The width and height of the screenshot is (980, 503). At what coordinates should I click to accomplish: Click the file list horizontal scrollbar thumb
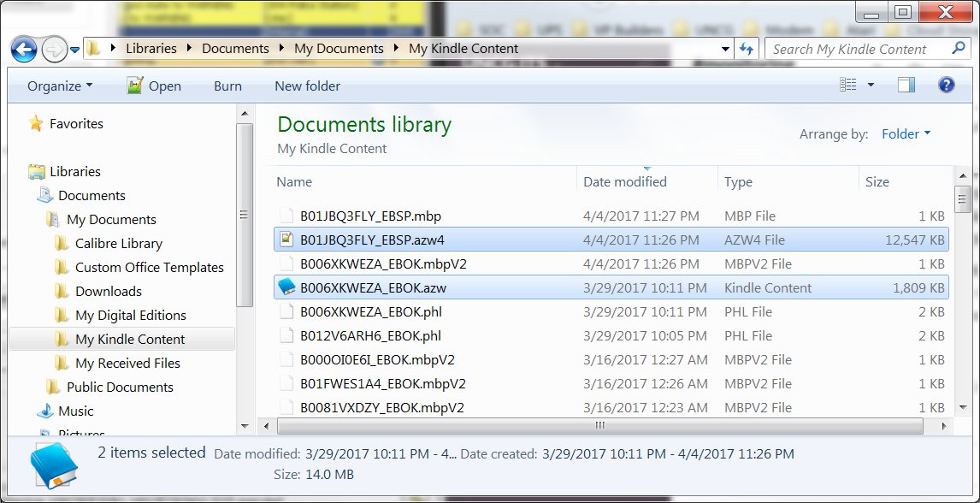point(600,426)
